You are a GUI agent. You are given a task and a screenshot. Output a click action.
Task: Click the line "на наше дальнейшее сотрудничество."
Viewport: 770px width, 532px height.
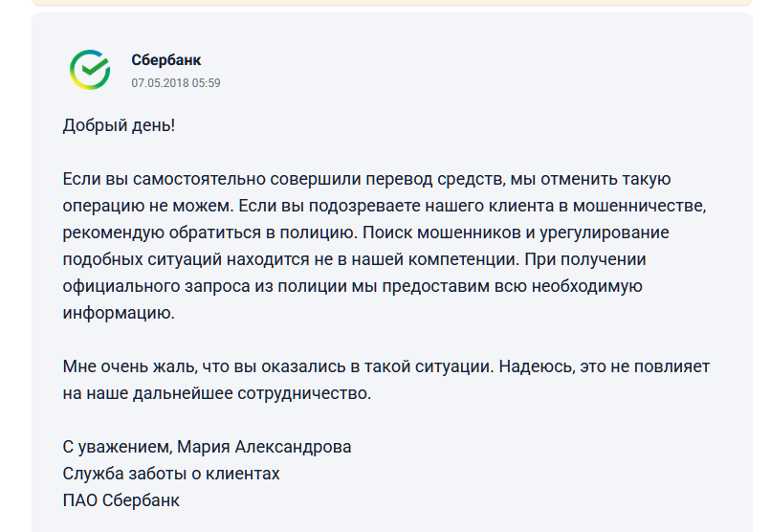pos(216,393)
